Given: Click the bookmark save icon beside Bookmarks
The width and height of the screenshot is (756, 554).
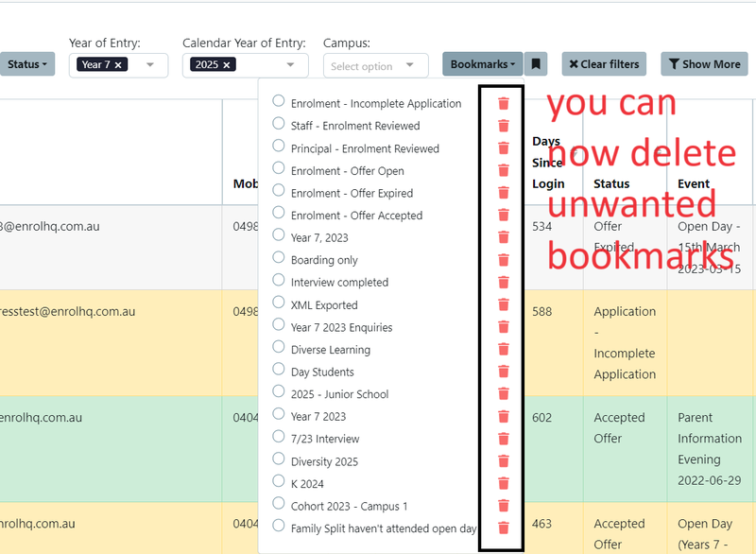Looking at the screenshot, I should 535,63.
